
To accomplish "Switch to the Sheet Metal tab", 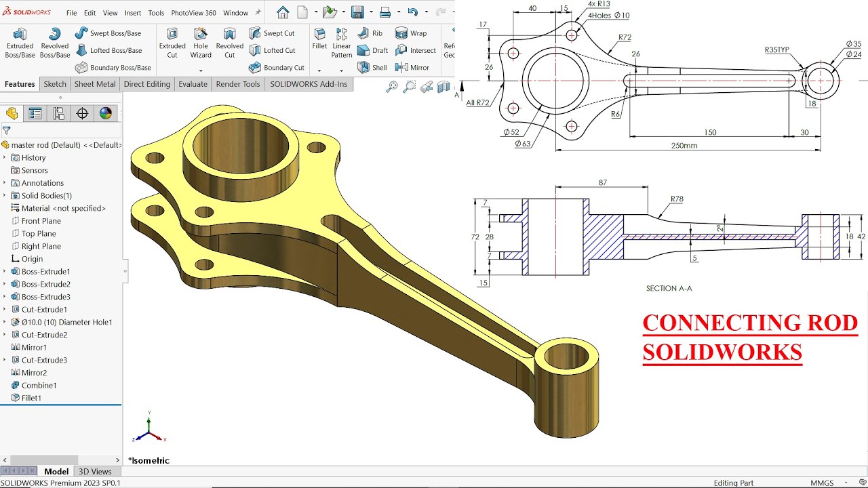I will (x=95, y=84).
